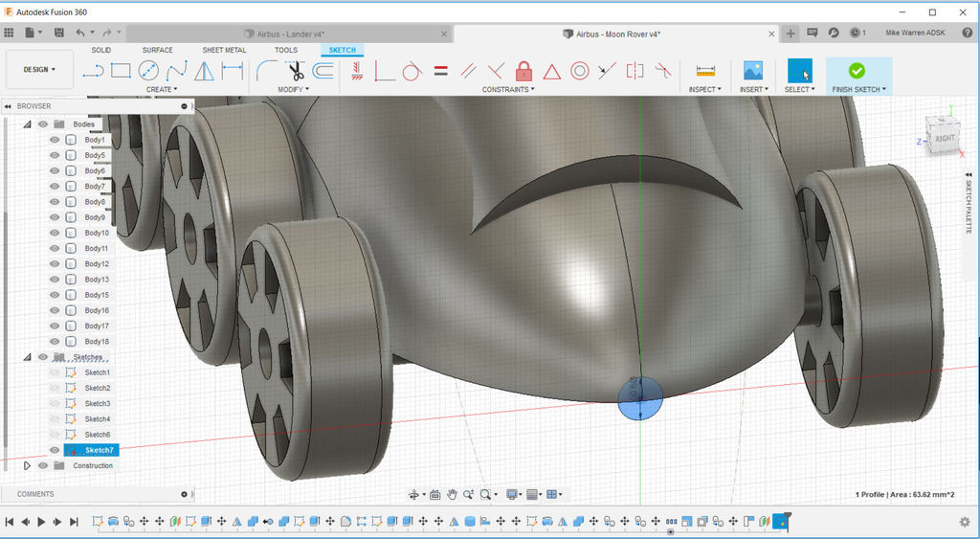This screenshot has height=539, width=980.
Task: Expand the SKETCH PALETTE panel
Action: coord(969,202)
